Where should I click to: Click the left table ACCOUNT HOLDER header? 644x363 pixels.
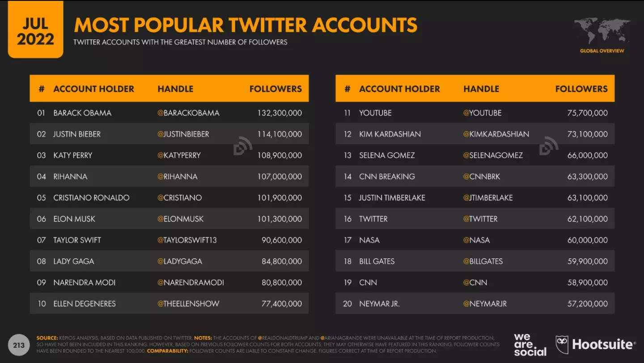click(93, 89)
